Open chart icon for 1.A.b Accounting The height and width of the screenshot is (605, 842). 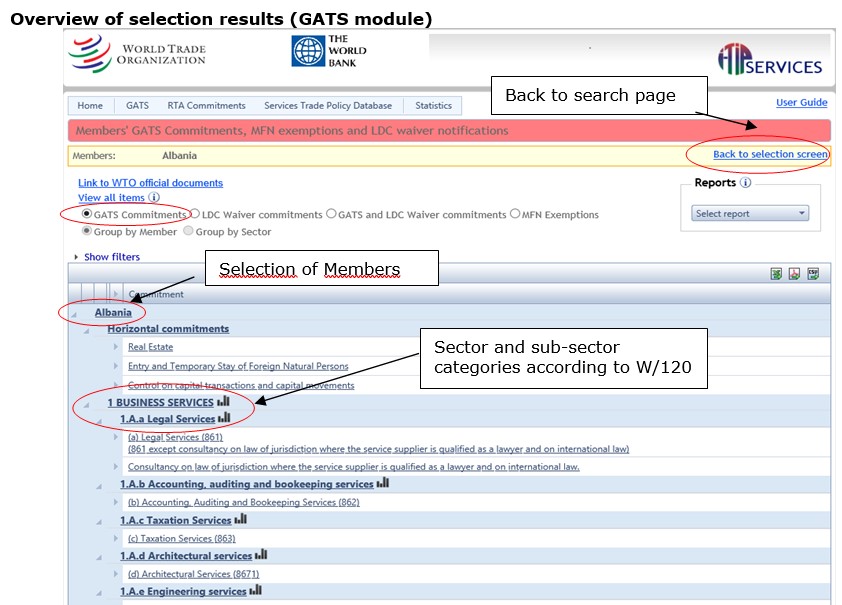[382, 483]
